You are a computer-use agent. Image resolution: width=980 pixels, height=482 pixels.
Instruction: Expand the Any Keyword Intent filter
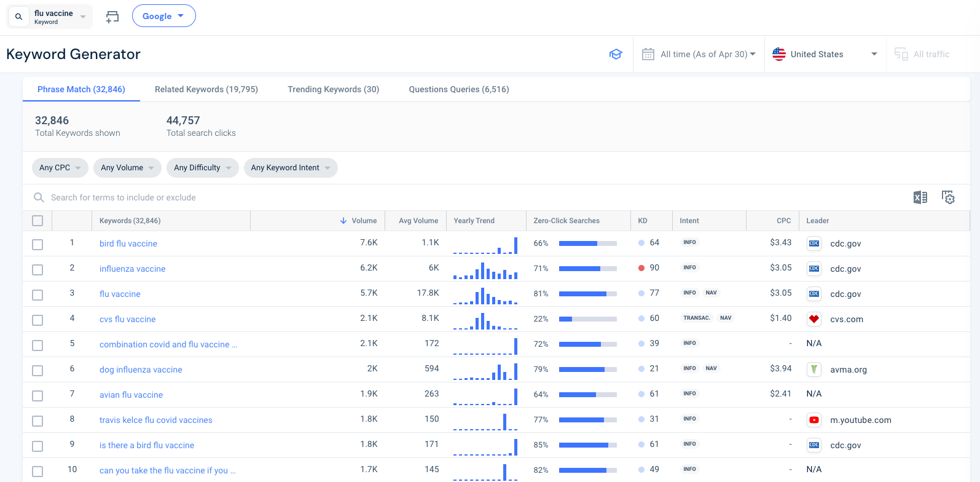pos(291,168)
